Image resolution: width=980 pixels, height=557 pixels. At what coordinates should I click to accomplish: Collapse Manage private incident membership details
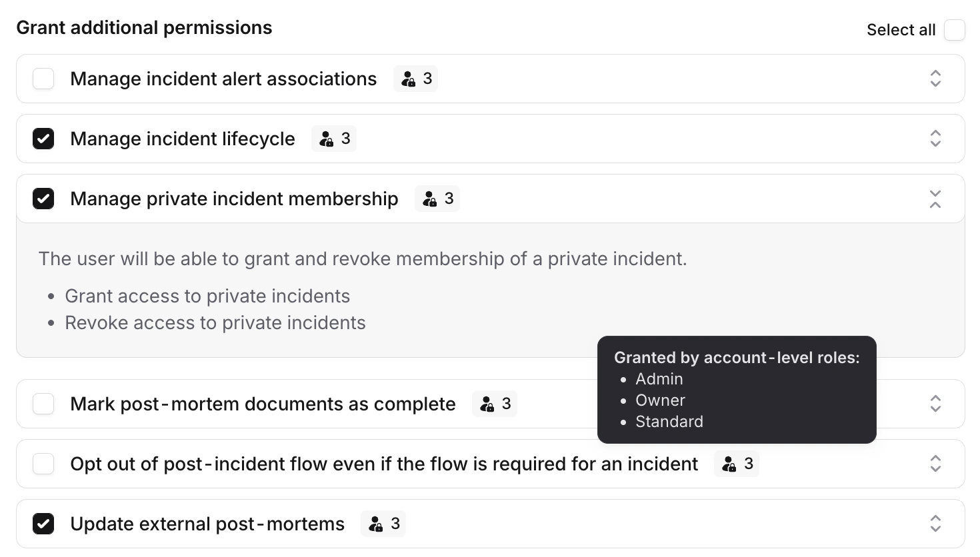pos(935,198)
